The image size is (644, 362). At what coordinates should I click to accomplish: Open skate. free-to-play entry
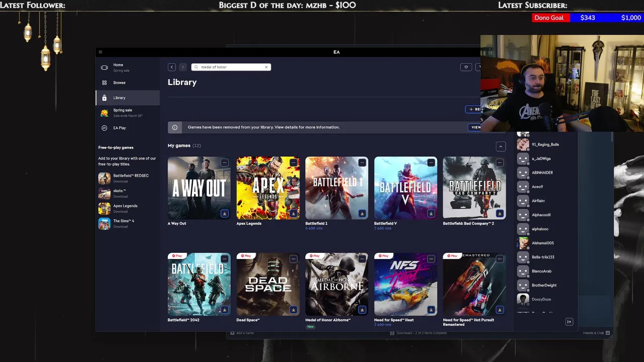(x=128, y=193)
